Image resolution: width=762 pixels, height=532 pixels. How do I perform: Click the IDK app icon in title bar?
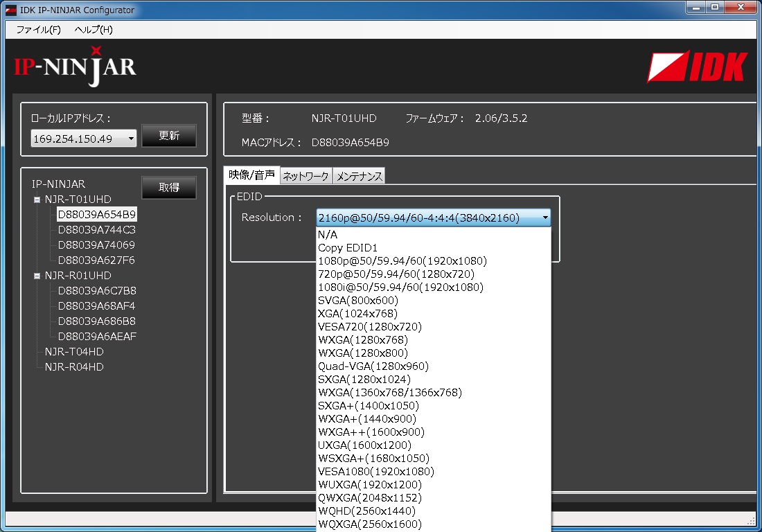tap(10, 10)
